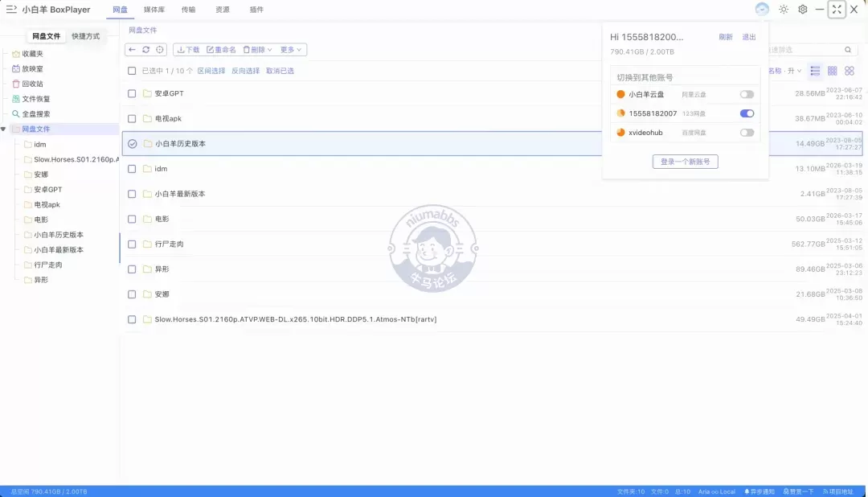Switch to the 网盘 tab
The image size is (868, 497).
click(x=120, y=10)
